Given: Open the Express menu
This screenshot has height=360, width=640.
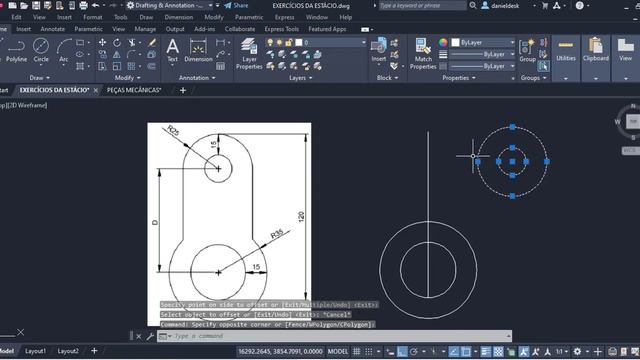Looking at the screenshot, I should click(x=284, y=17).
